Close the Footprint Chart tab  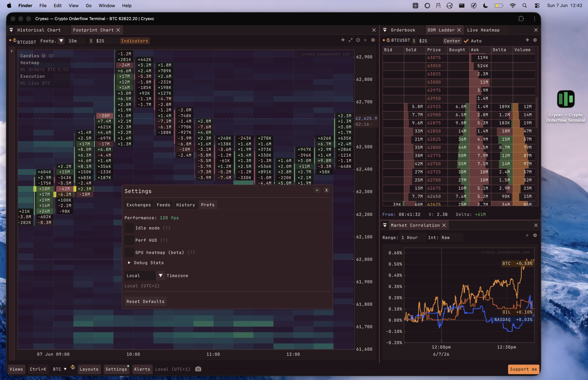[118, 30]
